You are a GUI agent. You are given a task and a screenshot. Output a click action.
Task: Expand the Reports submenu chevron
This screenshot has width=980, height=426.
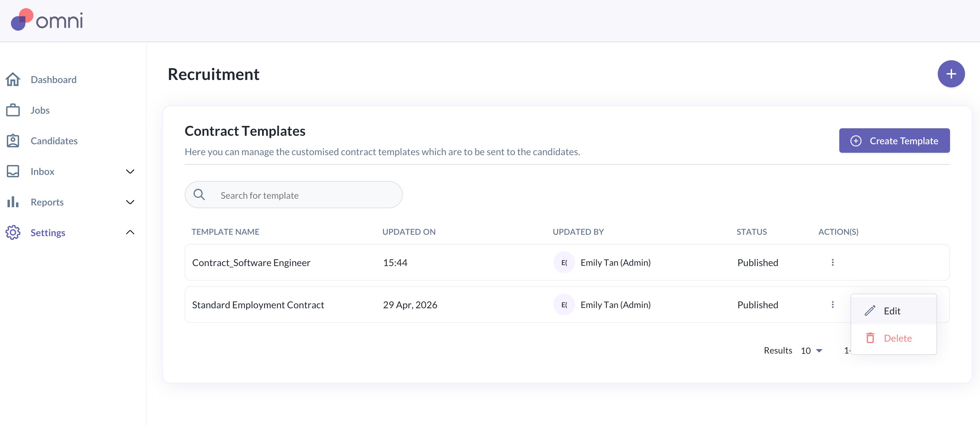tap(130, 202)
